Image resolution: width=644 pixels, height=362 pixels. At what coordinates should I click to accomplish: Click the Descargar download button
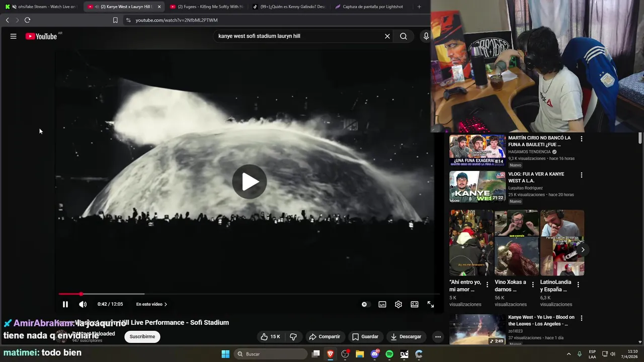[x=406, y=336]
